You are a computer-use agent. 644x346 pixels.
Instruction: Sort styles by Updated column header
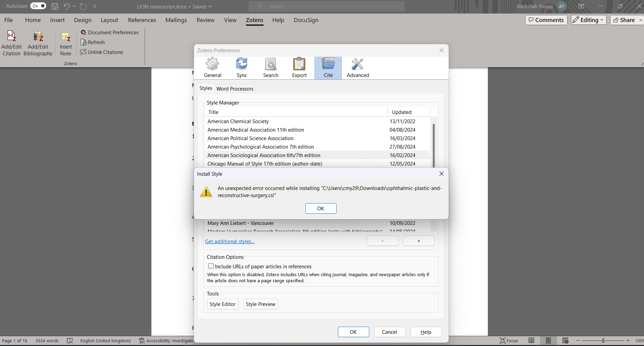pos(409,112)
